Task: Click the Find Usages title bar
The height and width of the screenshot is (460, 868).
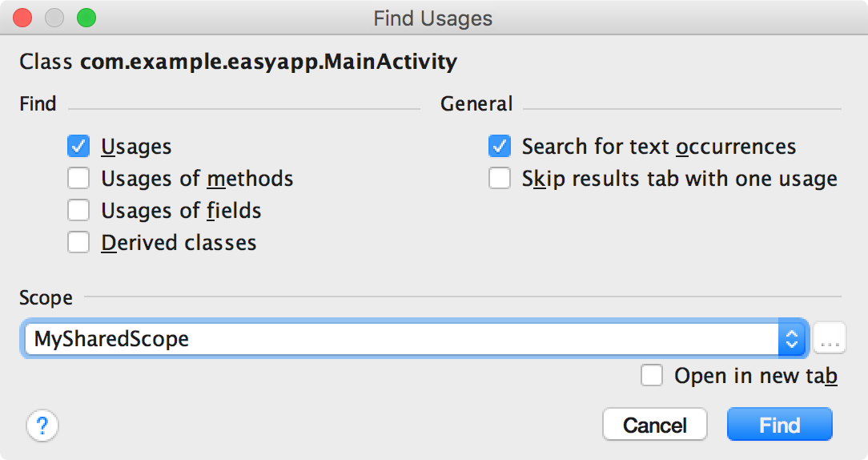Action: (433, 18)
